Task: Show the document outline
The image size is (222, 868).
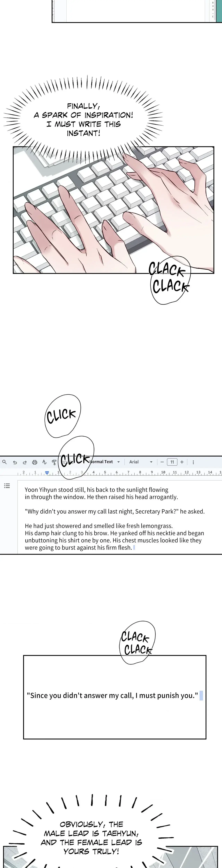Action: [x=7, y=486]
